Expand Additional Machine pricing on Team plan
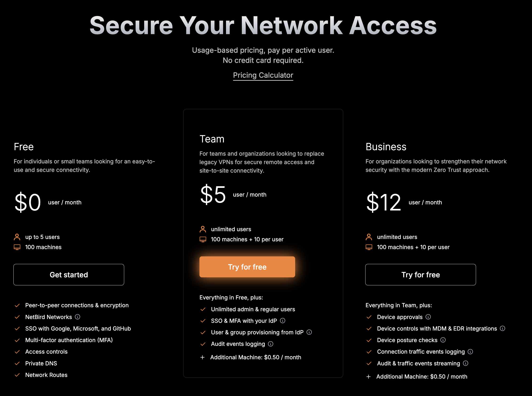Screen dimensions: 532x396 [x=203, y=357]
